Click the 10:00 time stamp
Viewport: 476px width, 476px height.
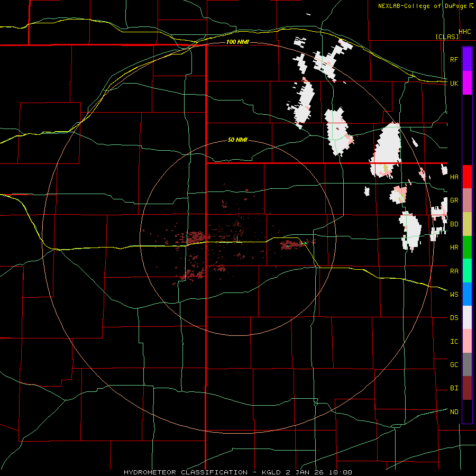pyautogui.click(x=341, y=472)
